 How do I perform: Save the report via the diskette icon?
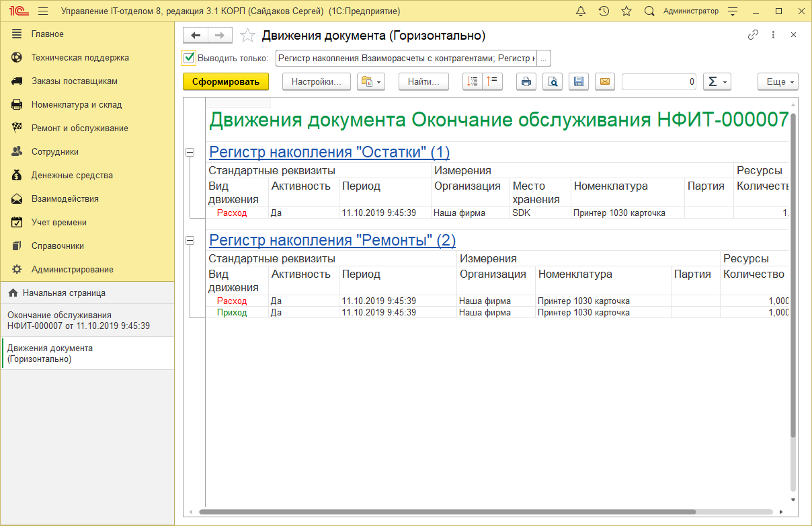click(x=578, y=81)
